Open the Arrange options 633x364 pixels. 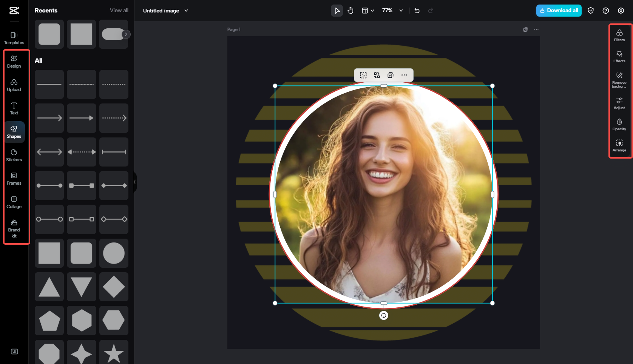[x=619, y=145]
